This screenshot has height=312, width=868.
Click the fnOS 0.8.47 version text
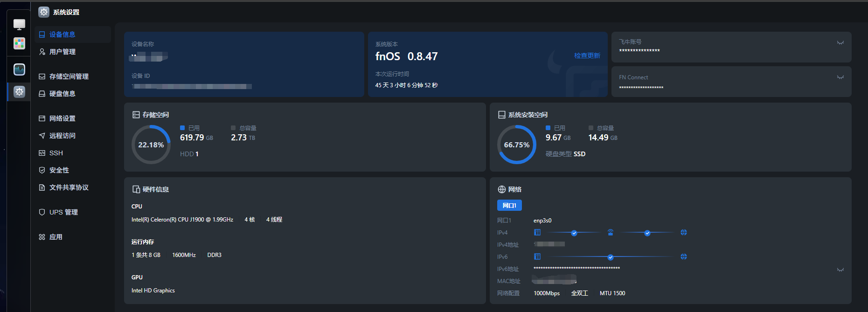click(406, 56)
